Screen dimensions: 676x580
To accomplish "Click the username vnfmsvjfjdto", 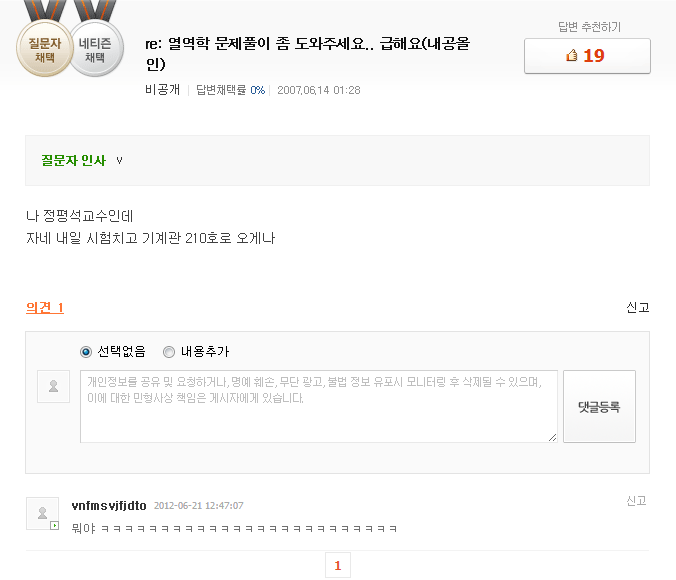I will [x=109, y=505].
